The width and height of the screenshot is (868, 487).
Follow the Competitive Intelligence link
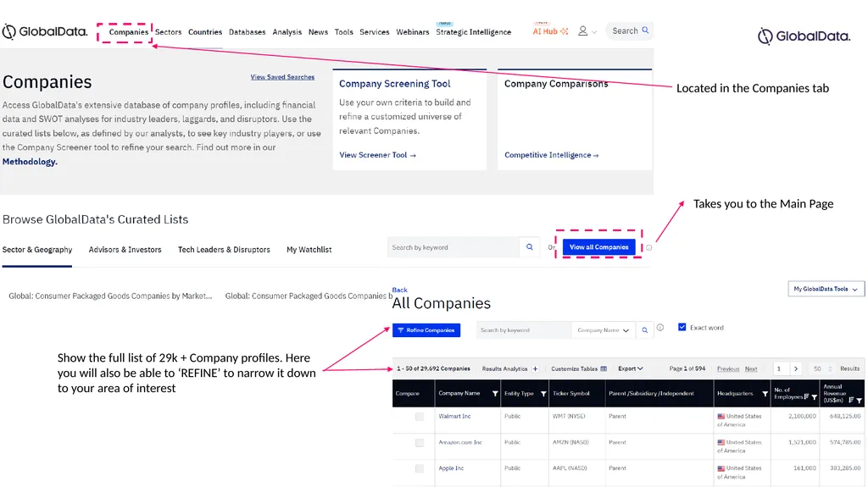551,155
